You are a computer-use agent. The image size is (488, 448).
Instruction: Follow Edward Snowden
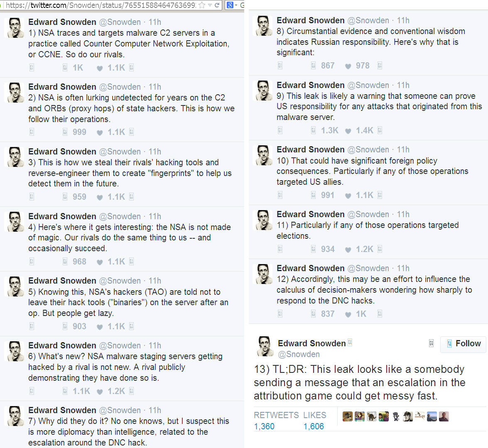pyautogui.click(x=463, y=344)
